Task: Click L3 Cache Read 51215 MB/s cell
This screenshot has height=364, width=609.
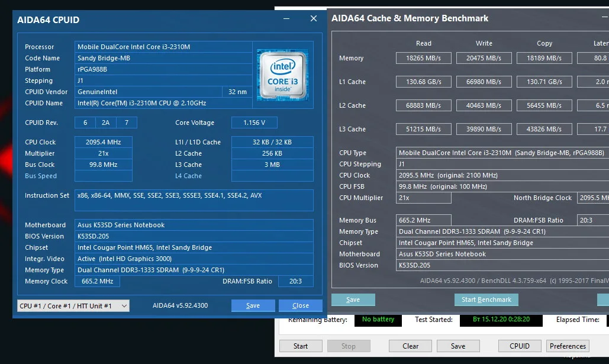Action: [423, 129]
